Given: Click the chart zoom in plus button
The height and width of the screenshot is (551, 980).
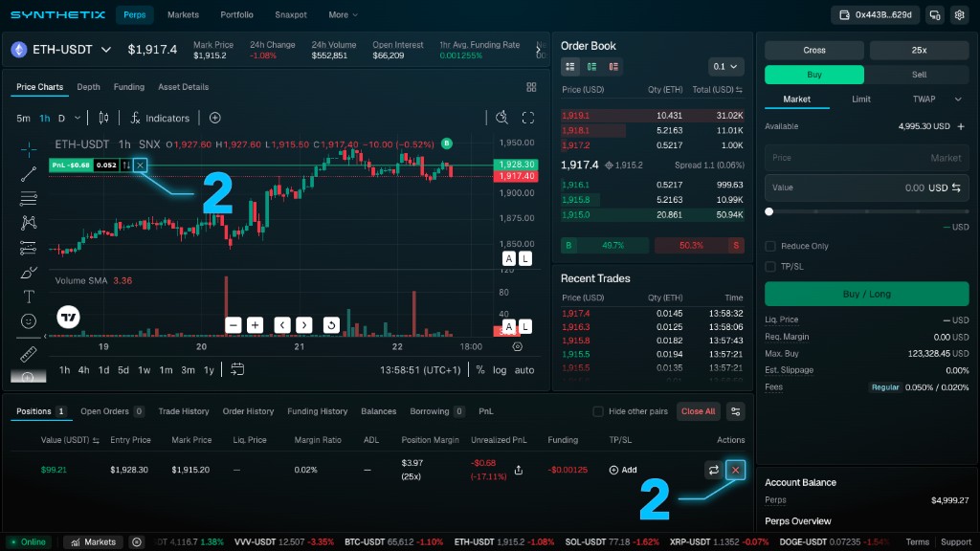Looking at the screenshot, I should [255, 325].
